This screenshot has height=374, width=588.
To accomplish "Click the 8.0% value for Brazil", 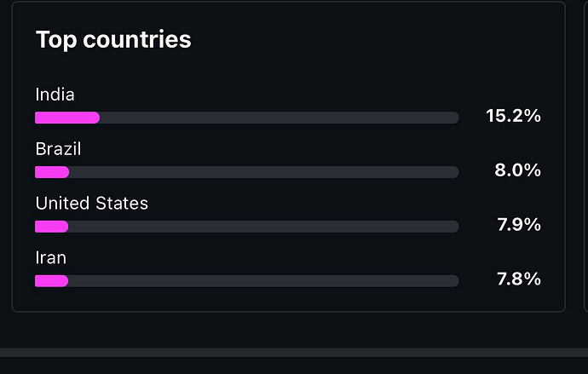I will (517, 170).
